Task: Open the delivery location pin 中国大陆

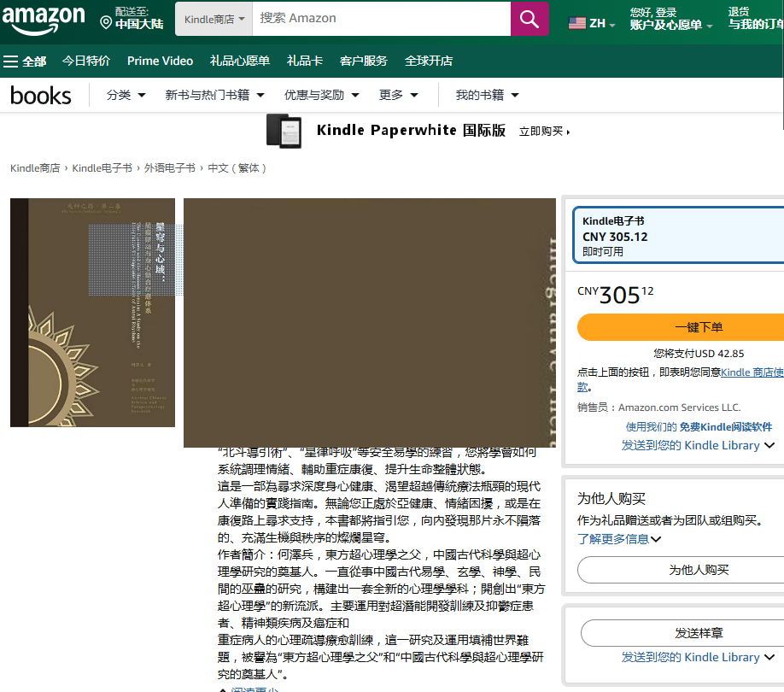Action: tap(132, 19)
